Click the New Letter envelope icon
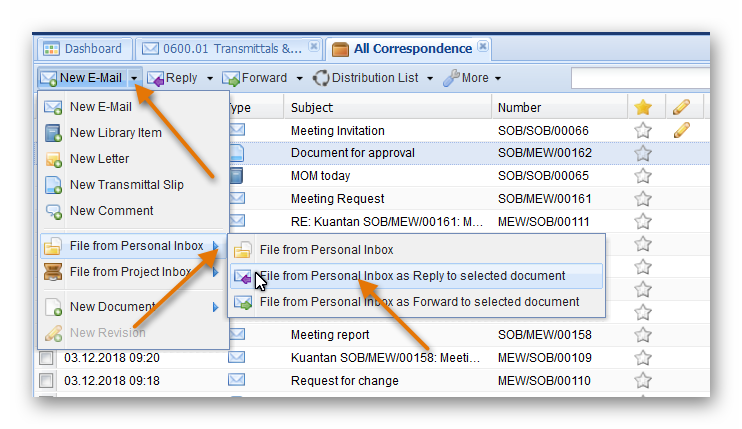 [53, 159]
